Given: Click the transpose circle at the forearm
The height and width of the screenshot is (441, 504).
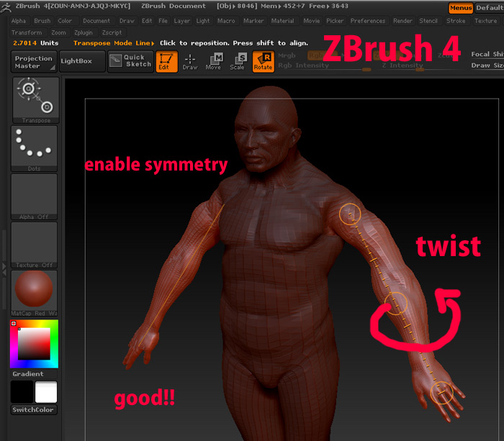Looking at the screenshot, I should click(x=396, y=304).
